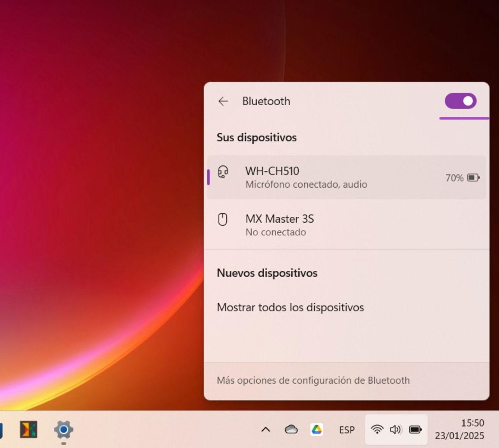Click the MX Master 3S mouse icon
Image resolution: width=499 pixels, height=448 pixels.
pyautogui.click(x=223, y=220)
